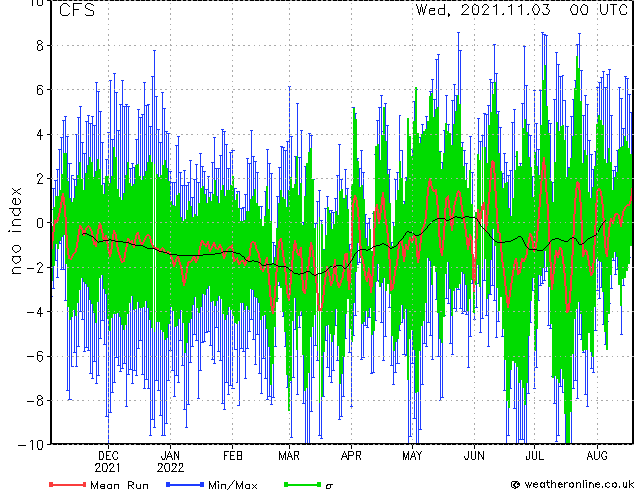Image resolution: width=634 pixels, height=490 pixels.
Task: Click the date 'Wed, 2021.11.03' header
Action: tap(483, 10)
